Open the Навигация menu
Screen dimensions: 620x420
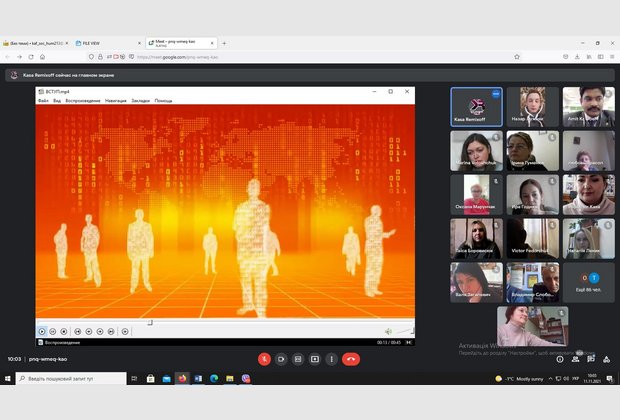pyautogui.click(x=115, y=100)
